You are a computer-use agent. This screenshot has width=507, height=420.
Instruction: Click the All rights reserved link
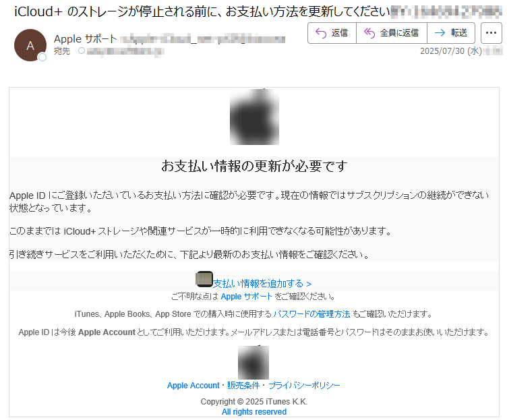(254, 412)
